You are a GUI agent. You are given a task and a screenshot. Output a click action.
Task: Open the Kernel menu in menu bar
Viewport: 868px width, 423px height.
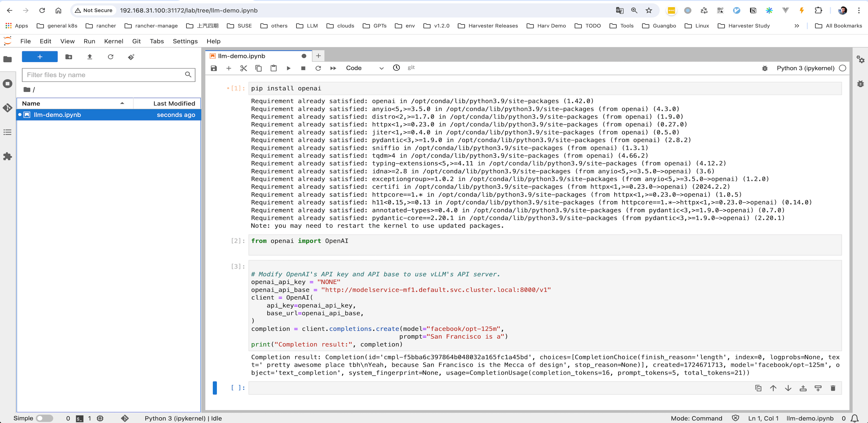(113, 41)
